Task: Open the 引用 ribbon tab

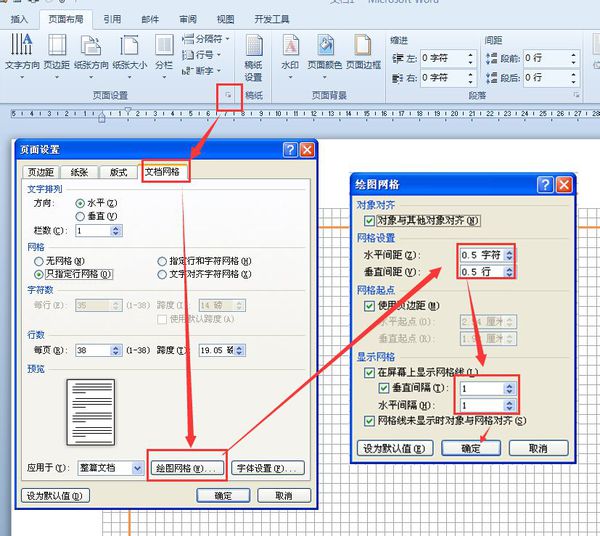Action: tap(112, 19)
